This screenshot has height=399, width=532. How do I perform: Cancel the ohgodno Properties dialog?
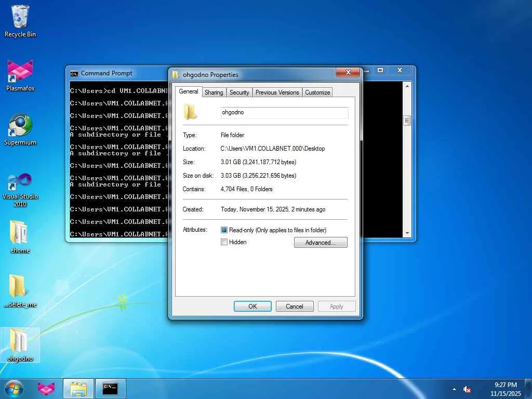pos(294,307)
